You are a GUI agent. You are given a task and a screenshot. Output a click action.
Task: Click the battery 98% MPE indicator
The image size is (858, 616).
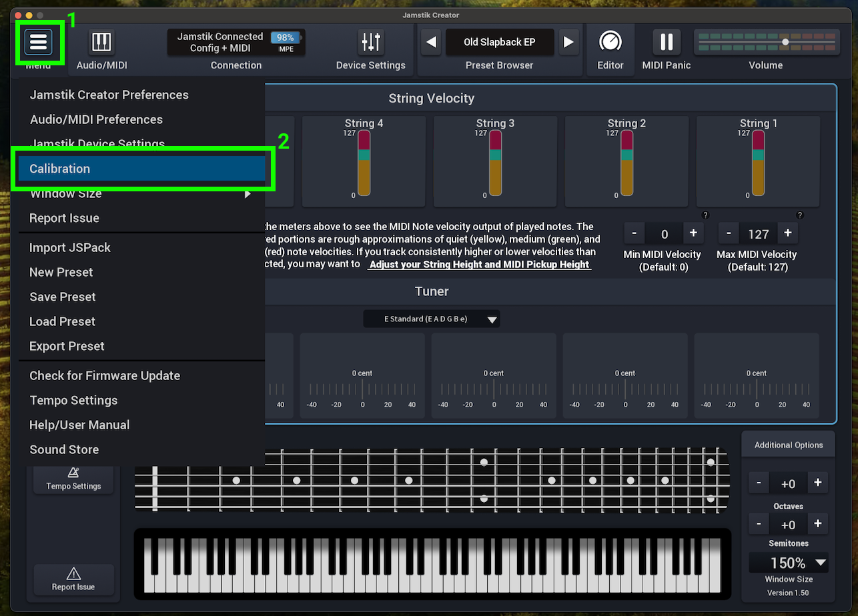[x=286, y=43]
